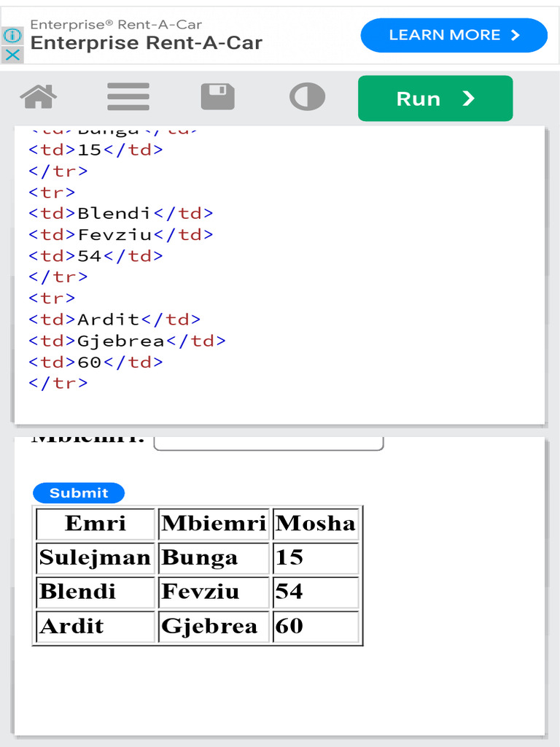The image size is (560, 747).
Task: Click the Ardit table cell
Action: click(x=96, y=627)
